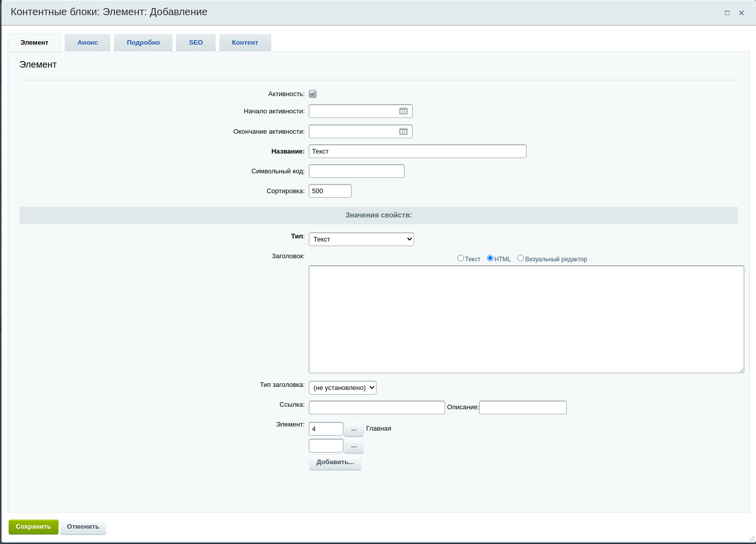Click the Сохранить button
This screenshot has width=756, height=544.
34,527
